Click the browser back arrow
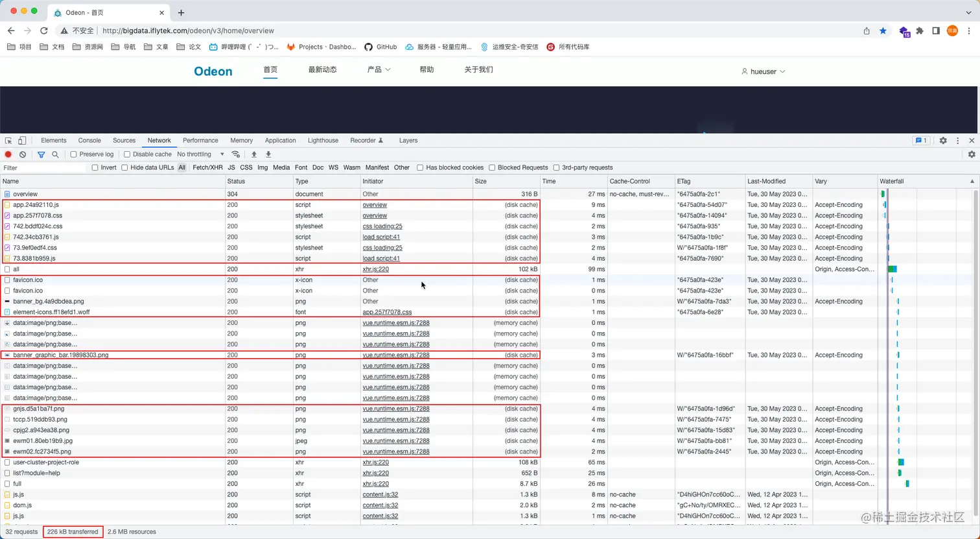Image resolution: width=980 pixels, height=539 pixels. click(11, 30)
